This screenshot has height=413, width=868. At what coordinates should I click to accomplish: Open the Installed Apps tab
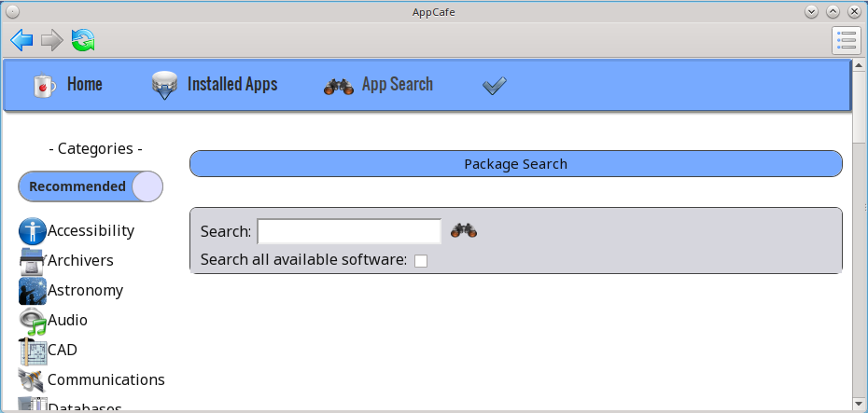(x=232, y=85)
